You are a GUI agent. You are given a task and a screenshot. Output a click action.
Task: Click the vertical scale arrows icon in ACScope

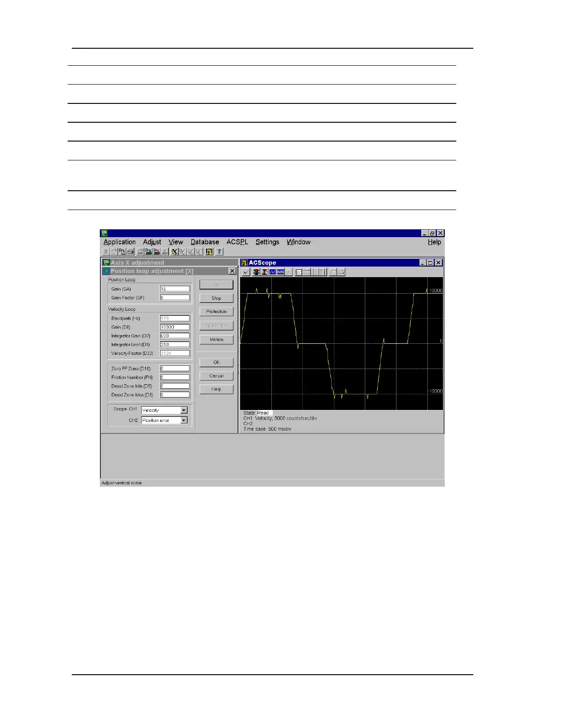pos(264,272)
